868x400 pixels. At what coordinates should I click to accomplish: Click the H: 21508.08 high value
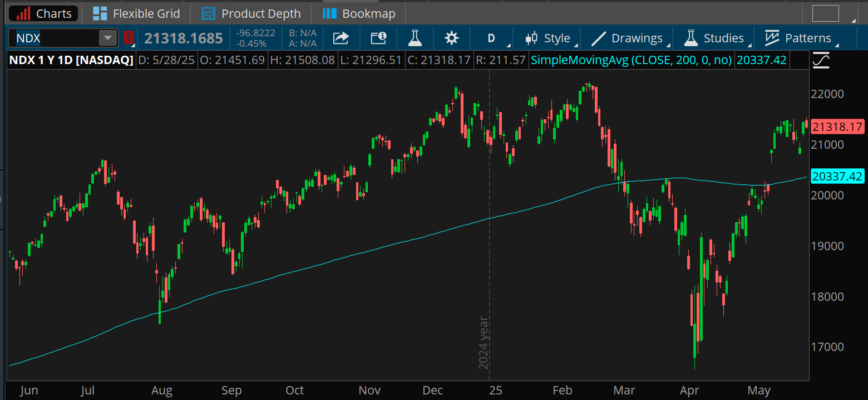click(302, 60)
